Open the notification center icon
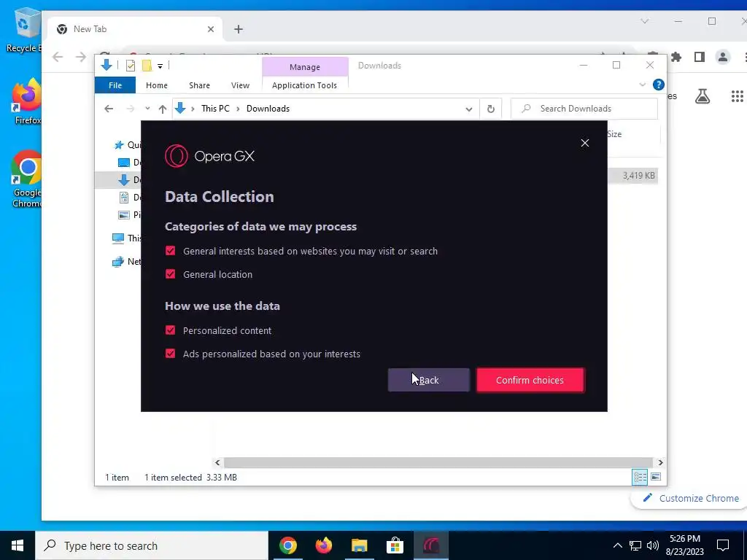Image resolution: width=747 pixels, height=560 pixels. (x=723, y=545)
